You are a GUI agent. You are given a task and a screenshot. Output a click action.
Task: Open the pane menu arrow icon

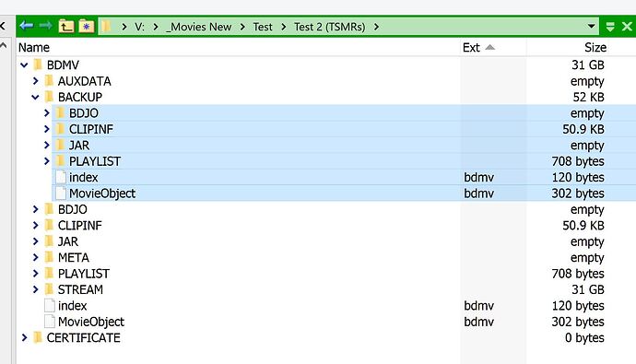(610, 27)
